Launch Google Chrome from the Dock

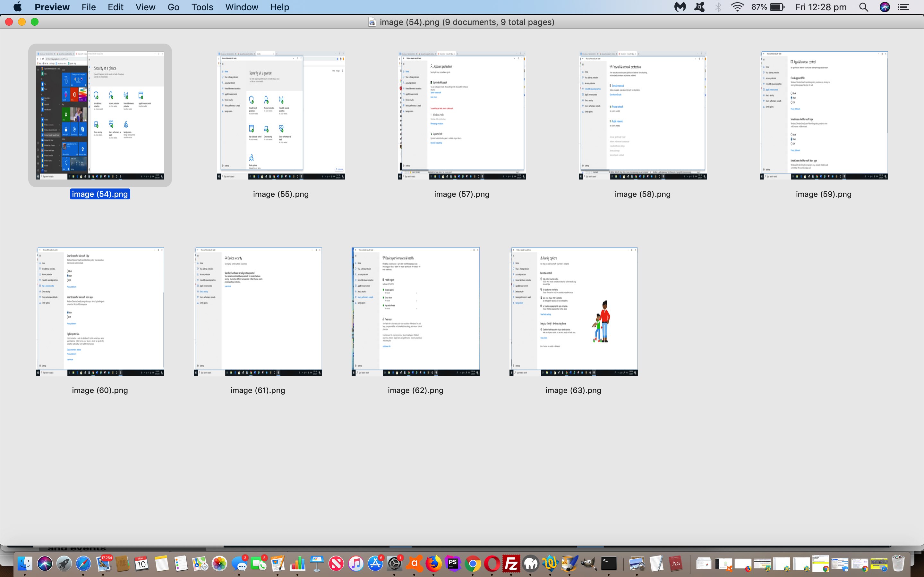[x=472, y=564]
